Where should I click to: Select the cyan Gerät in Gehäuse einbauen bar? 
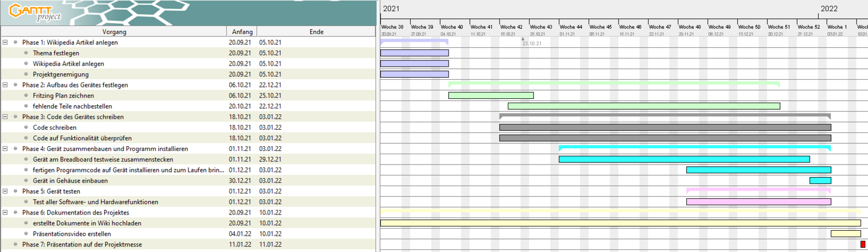coord(820,181)
